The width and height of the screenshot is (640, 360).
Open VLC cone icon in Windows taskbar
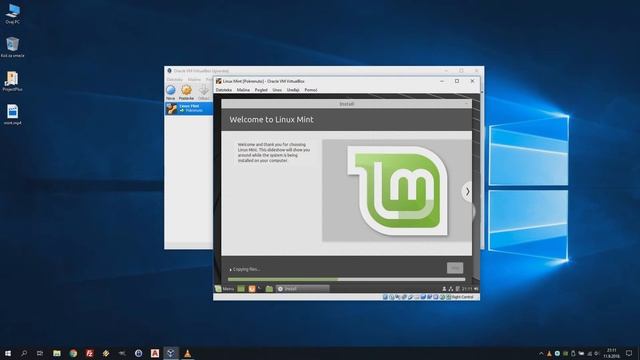click(187, 353)
